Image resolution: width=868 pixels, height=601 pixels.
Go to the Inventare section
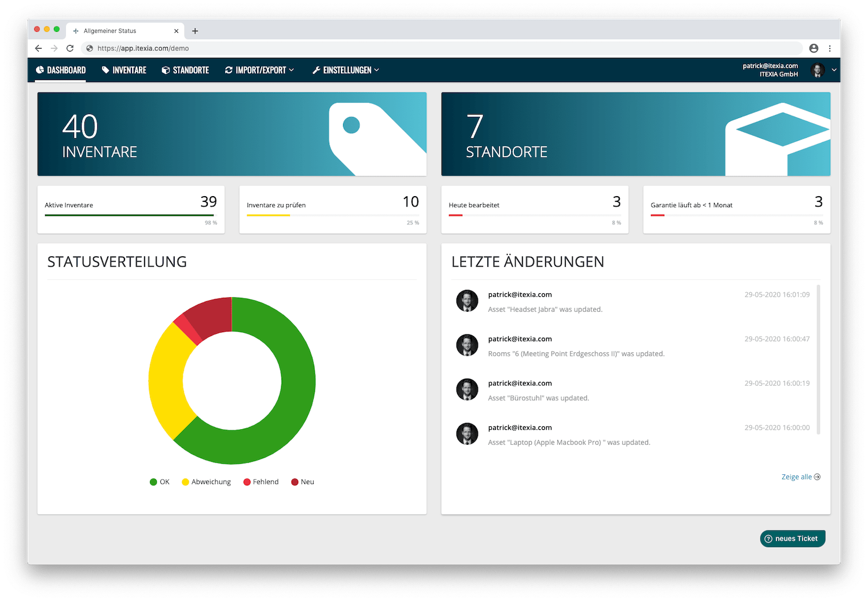[124, 70]
